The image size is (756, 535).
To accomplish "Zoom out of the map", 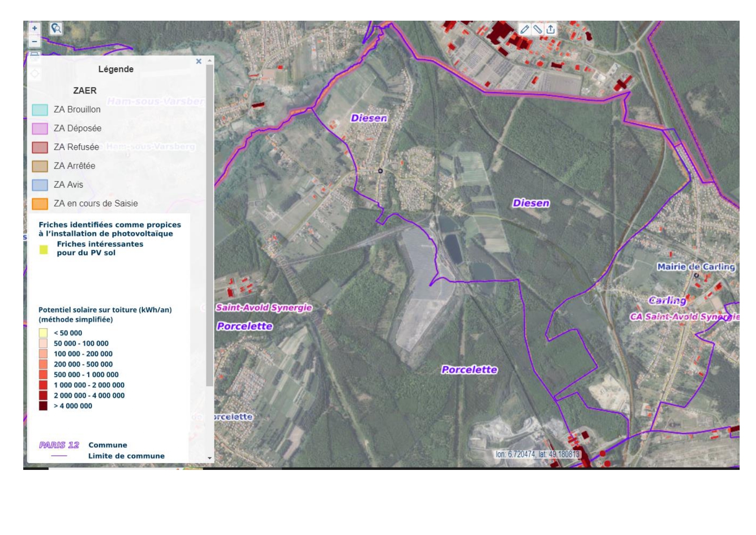I will click(x=34, y=41).
